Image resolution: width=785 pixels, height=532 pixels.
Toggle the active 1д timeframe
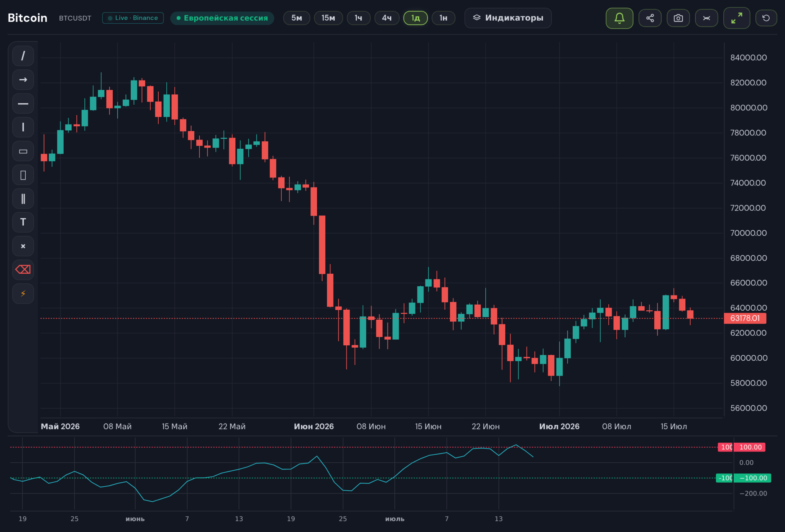click(415, 18)
